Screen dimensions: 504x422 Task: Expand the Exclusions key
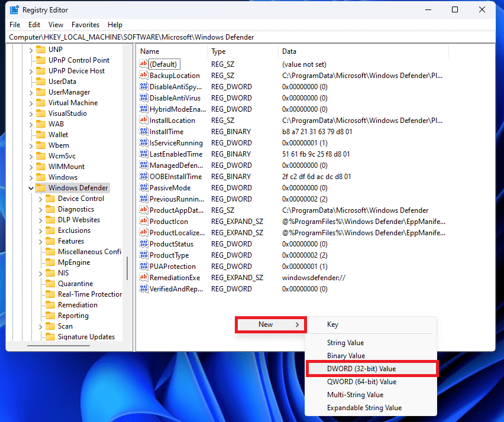click(40, 231)
